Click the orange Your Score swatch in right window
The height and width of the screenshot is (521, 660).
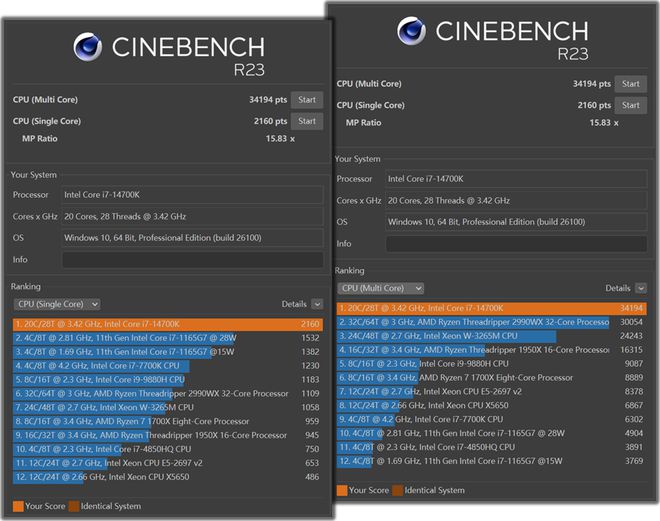click(342, 490)
